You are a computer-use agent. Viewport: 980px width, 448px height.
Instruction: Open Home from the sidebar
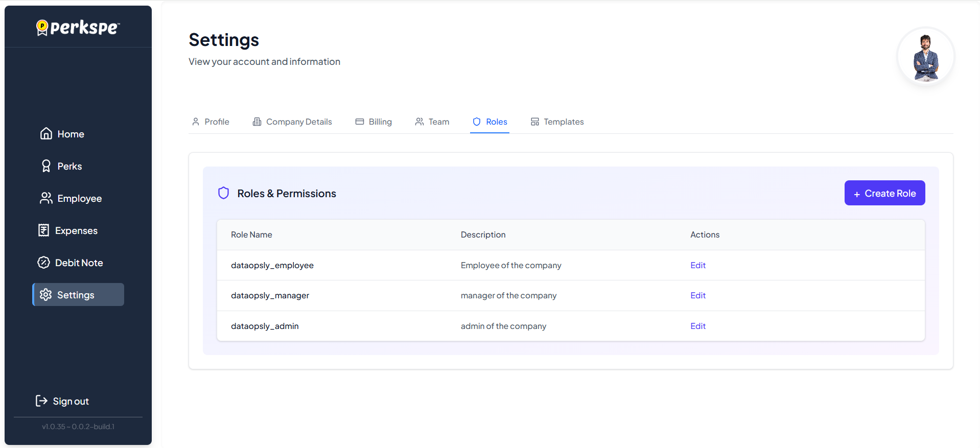tap(62, 134)
